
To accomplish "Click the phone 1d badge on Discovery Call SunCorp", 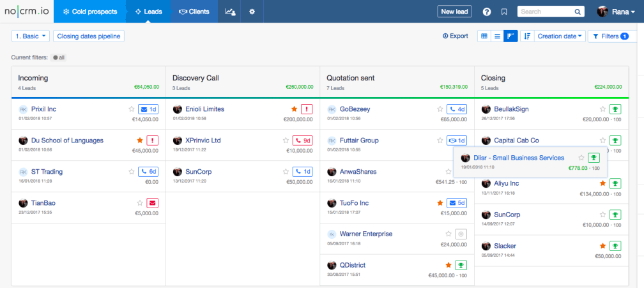I will point(302,172).
